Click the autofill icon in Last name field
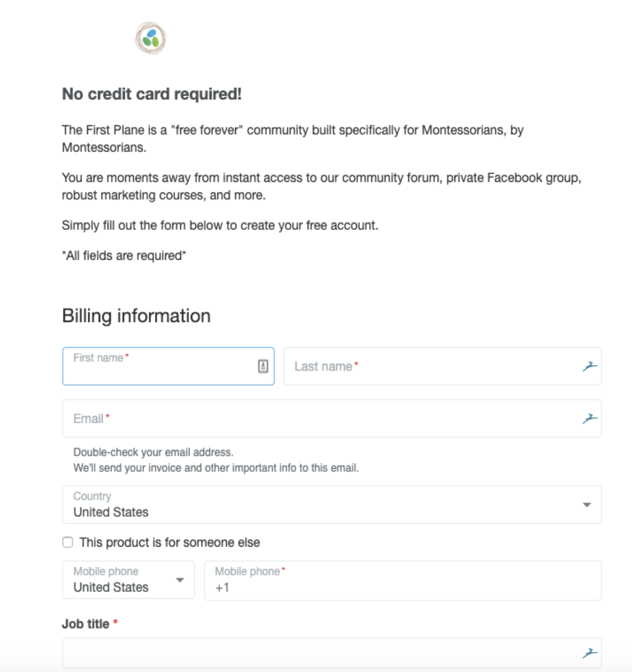The width and height of the screenshot is (632, 672). [590, 366]
